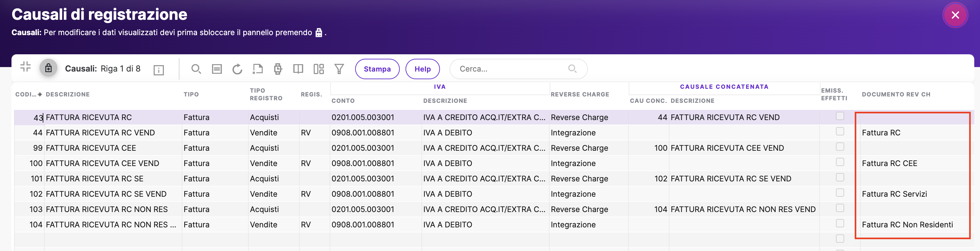980x251 pixels.
Task: Click the watch history icon in toolbar
Action: tap(278, 69)
